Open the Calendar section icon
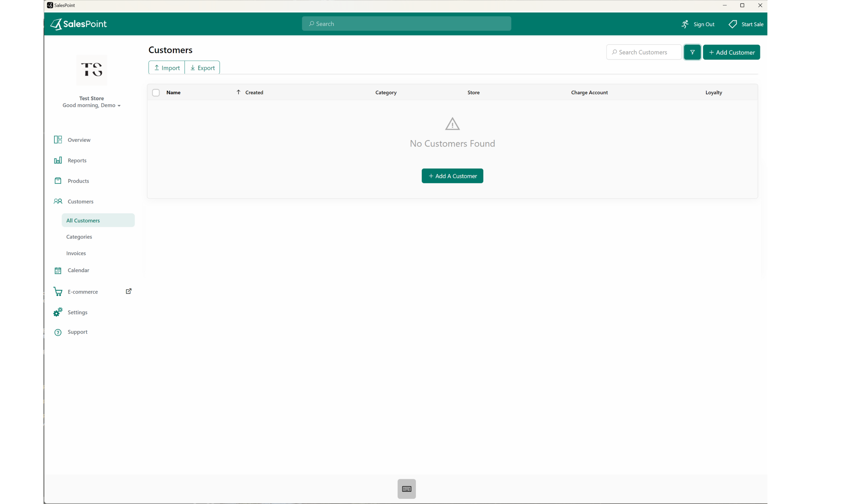 pyautogui.click(x=57, y=270)
